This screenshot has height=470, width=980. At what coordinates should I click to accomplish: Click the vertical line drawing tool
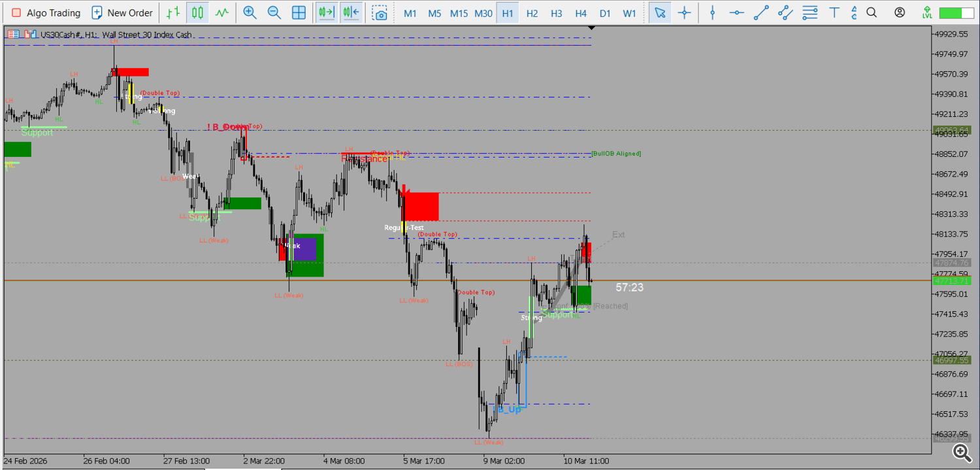pos(712,12)
